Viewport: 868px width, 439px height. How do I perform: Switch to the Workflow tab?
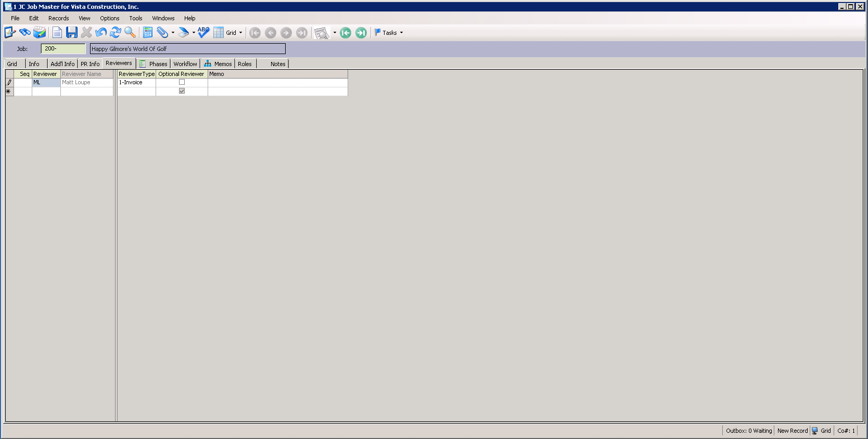(185, 64)
